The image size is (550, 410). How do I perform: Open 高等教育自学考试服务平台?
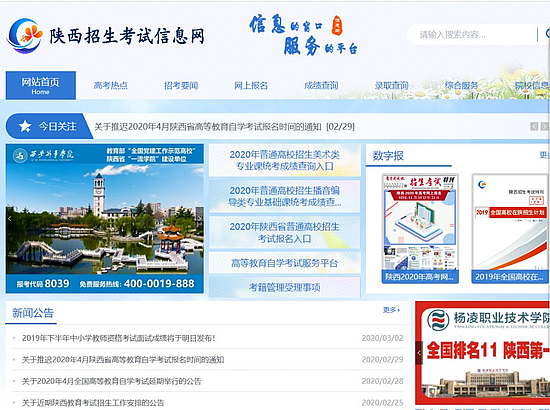pos(284,263)
